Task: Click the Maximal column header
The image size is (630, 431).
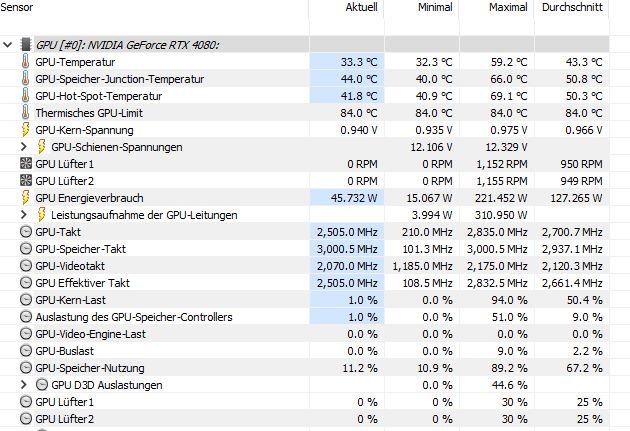Action: pos(508,7)
